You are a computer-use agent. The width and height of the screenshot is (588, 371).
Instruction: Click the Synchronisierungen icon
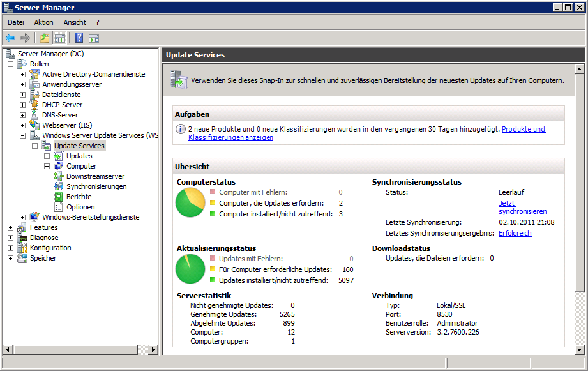(x=59, y=186)
